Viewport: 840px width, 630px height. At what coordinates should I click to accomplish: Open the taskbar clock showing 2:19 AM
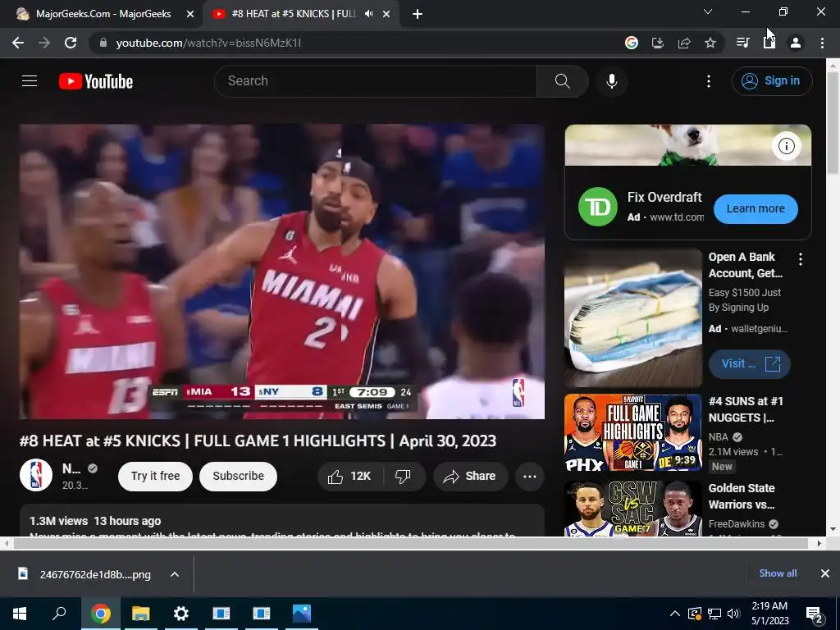(769, 614)
